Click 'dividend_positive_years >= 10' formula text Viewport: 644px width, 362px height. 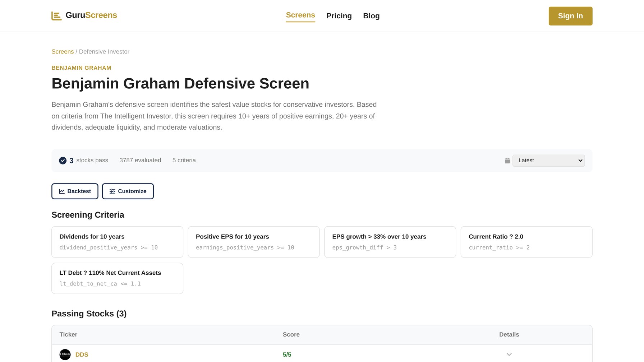(x=109, y=247)
